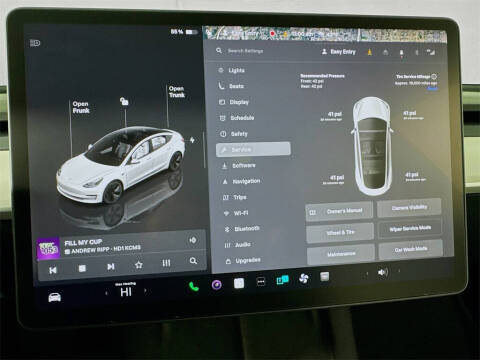The image size is (480, 360).
Task: Enable Car Wash Mode
Action: click(411, 249)
